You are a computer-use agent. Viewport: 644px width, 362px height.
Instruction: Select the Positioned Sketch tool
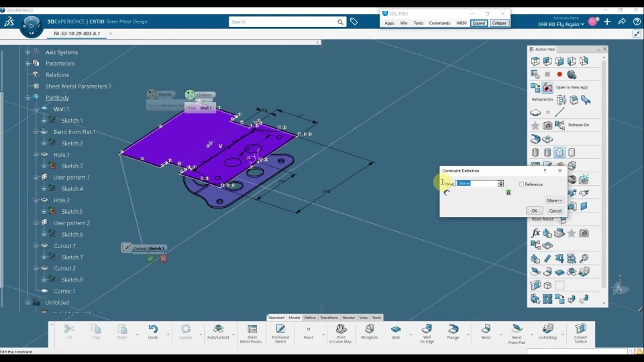[280, 334]
